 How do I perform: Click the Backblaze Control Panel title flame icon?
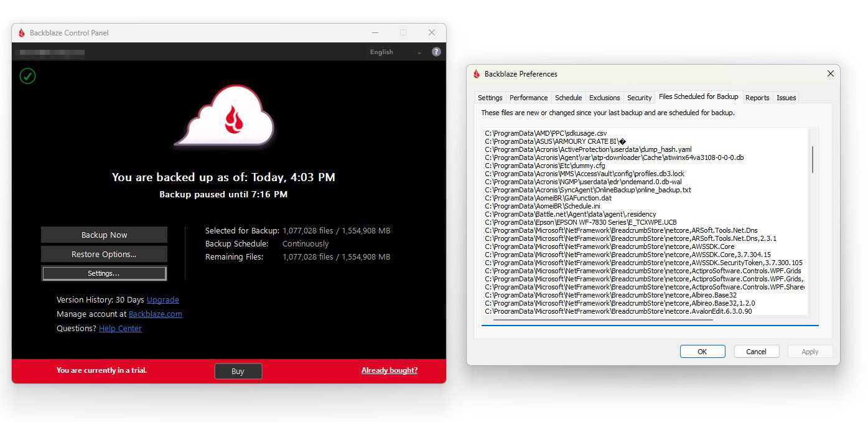(22, 33)
